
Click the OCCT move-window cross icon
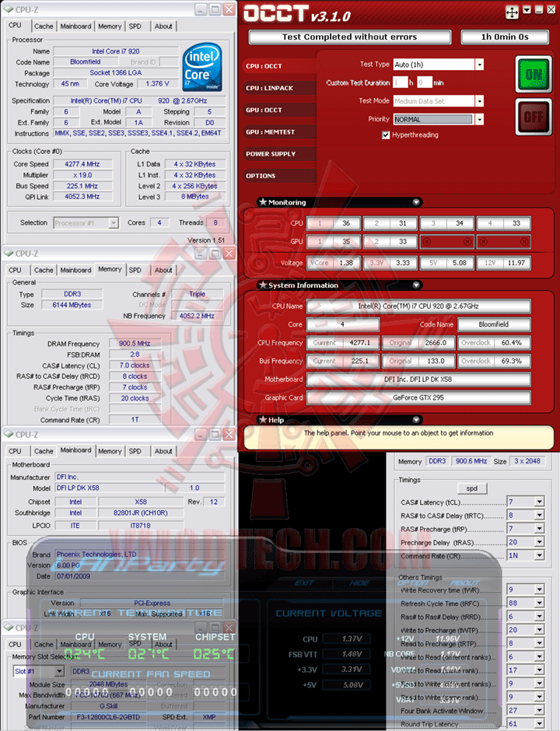click(512, 12)
